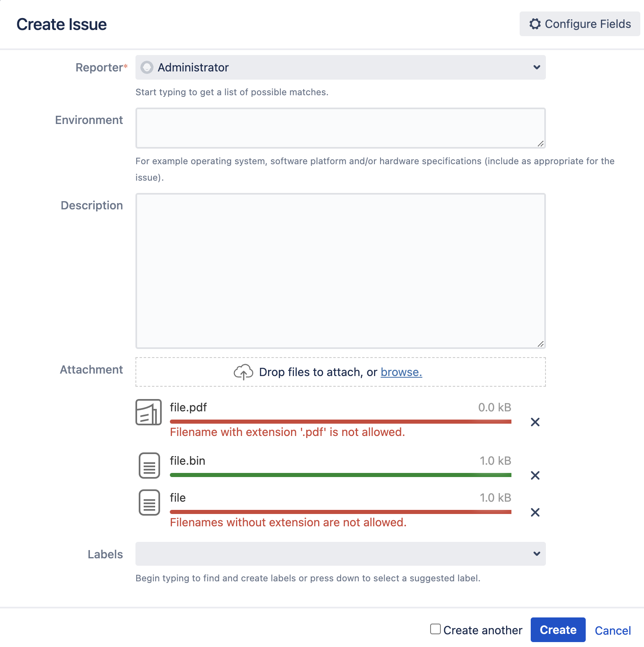Enable the Create another checkbox
The width and height of the screenshot is (644, 647).
435,629
